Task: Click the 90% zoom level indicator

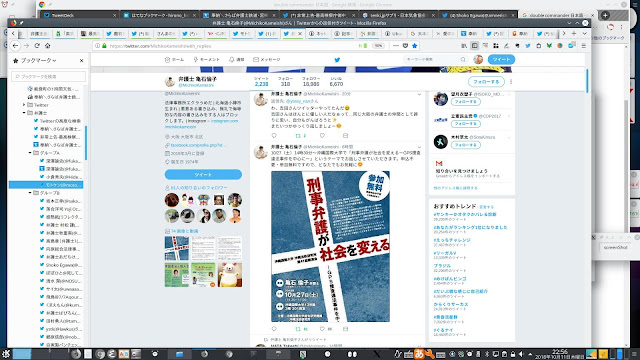Action: (378, 46)
